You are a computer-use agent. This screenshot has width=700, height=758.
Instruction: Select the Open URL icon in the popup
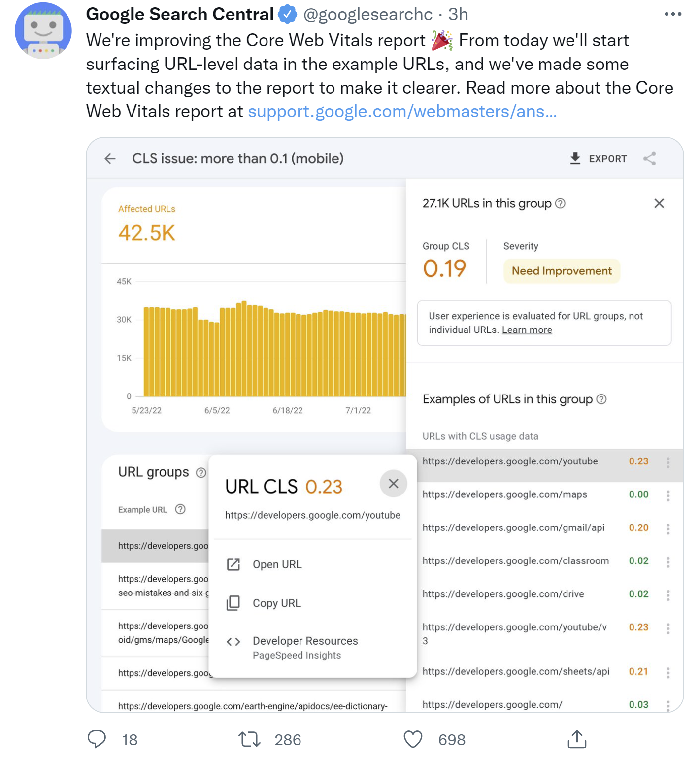[233, 564]
